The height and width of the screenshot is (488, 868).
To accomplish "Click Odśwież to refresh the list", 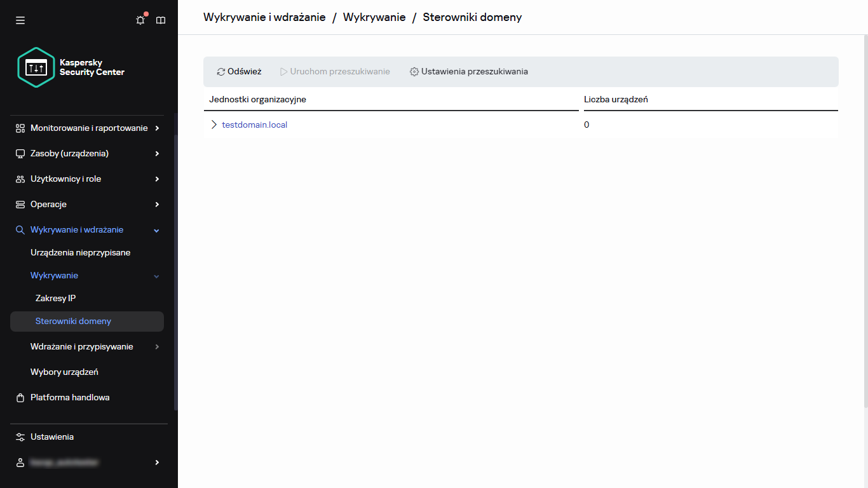I will point(239,71).
